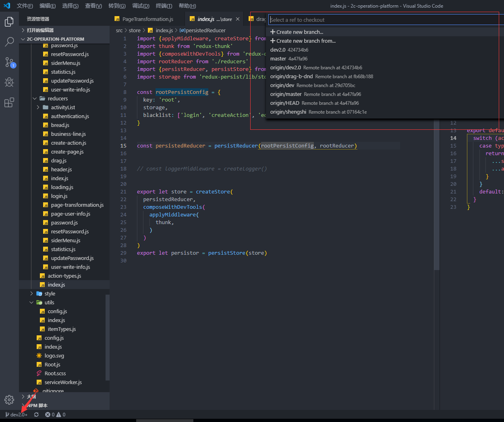
Task: Click the synchronize changes icon in status bar
Action: [36, 414]
